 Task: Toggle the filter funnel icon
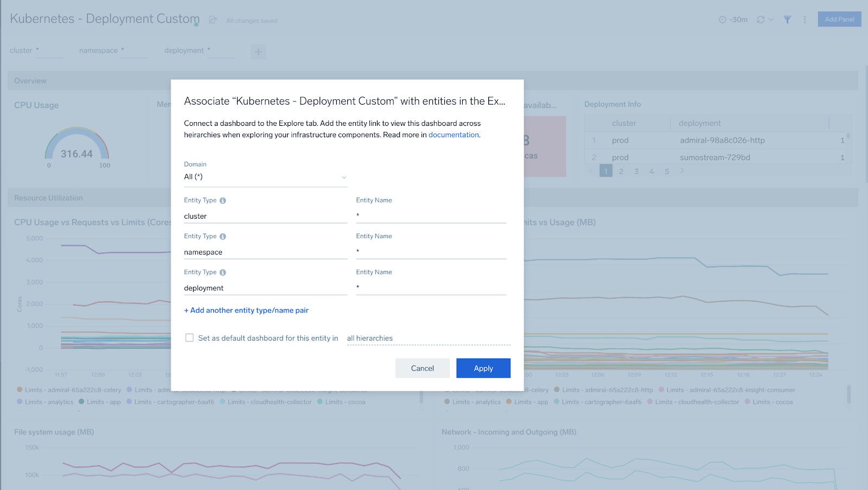787,20
